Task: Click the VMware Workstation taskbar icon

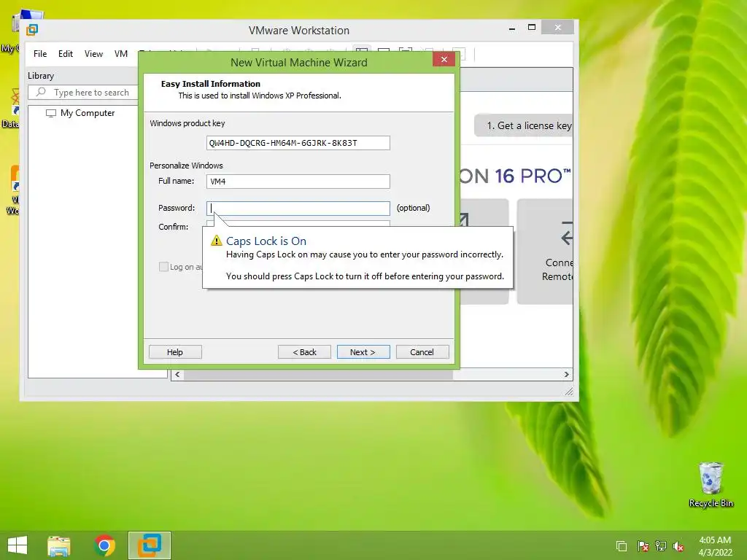Action: [x=149, y=545]
